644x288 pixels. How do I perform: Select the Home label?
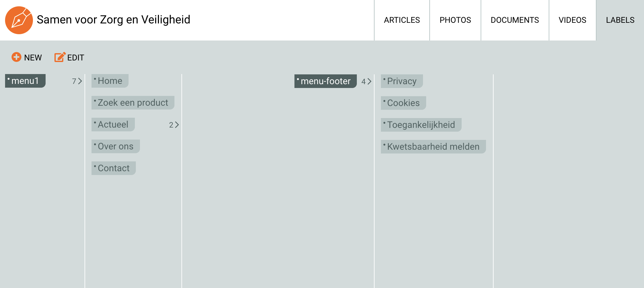[110, 81]
